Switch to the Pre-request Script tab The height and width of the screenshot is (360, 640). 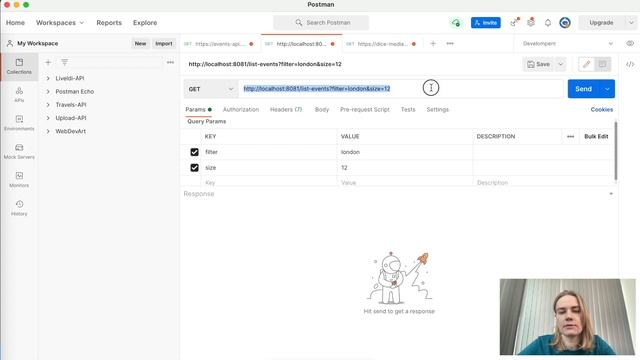tap(365, 109)
